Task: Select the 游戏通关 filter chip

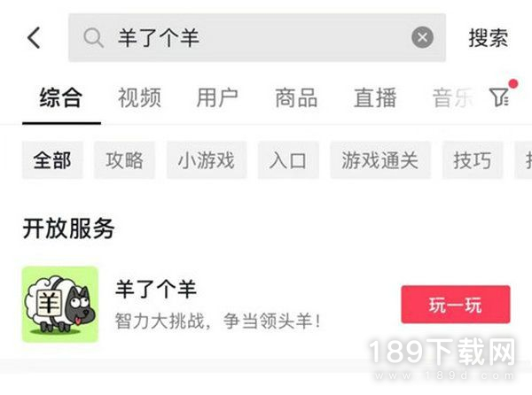Action: click(380, 160)
